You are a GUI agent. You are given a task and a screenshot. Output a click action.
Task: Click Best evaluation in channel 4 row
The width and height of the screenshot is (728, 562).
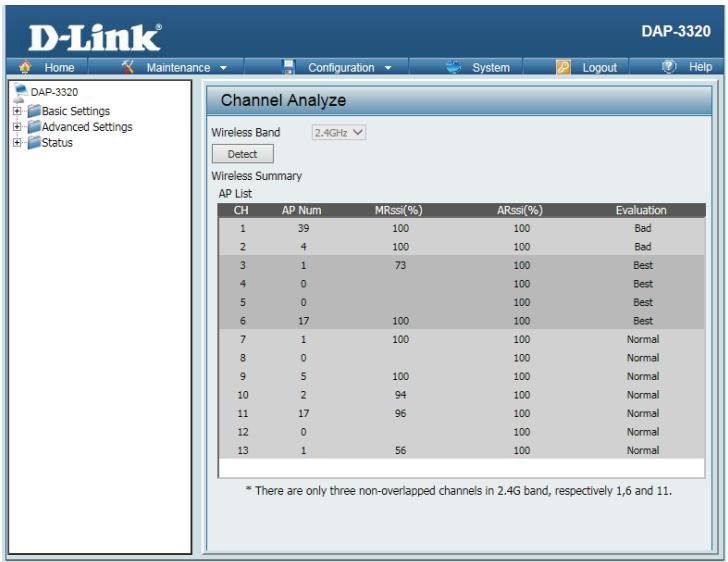click(643, 284)
